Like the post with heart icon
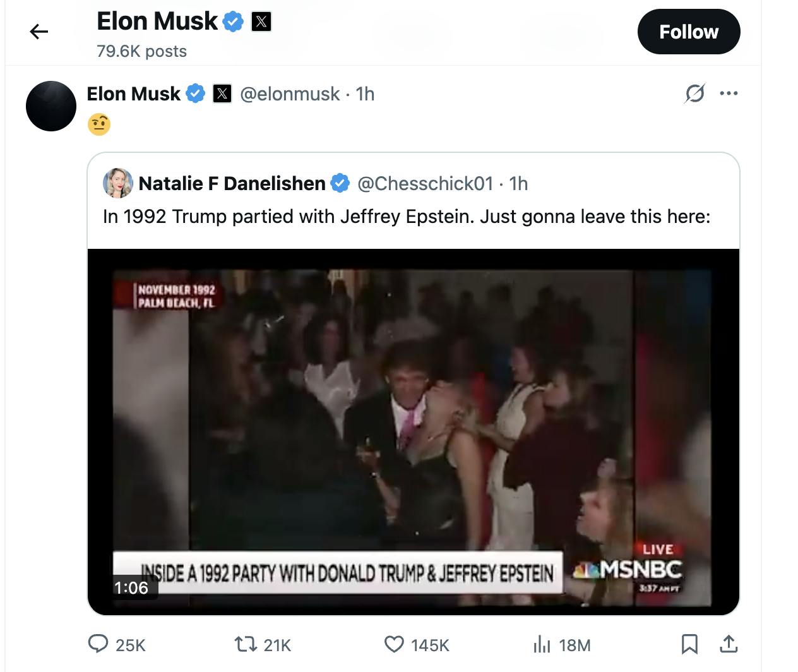 [x=394, y=644]
